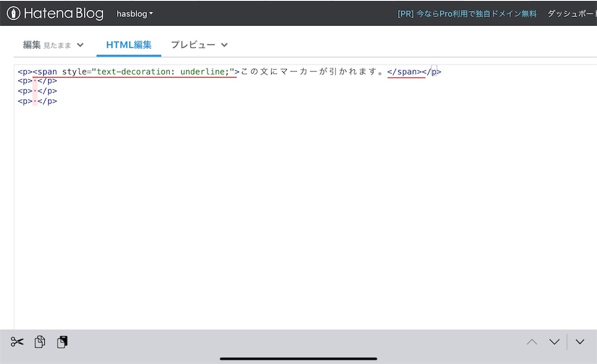
Task: Click the rightmost dismiss chevron icon
Action: pyautogui.click(x=580, y=341)
